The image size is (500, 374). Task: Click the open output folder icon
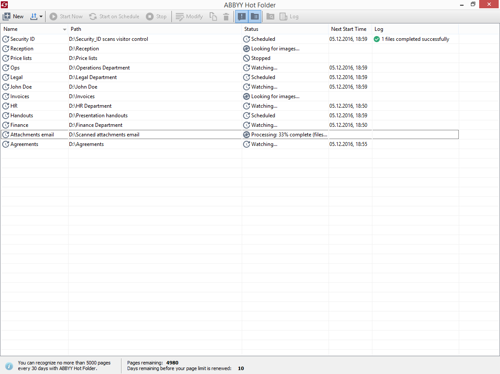click(x=270, y=16)
